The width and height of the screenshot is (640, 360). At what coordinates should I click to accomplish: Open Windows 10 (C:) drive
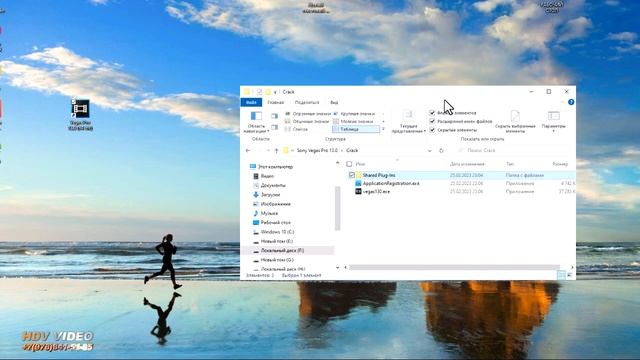277,232
